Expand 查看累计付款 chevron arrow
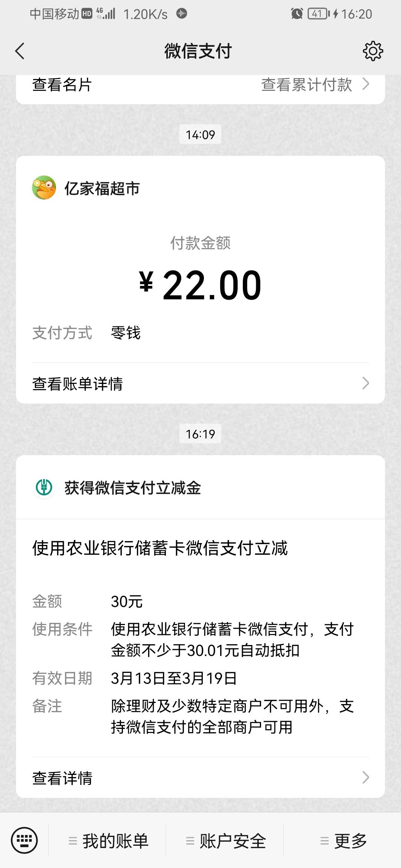 point(366,84)
